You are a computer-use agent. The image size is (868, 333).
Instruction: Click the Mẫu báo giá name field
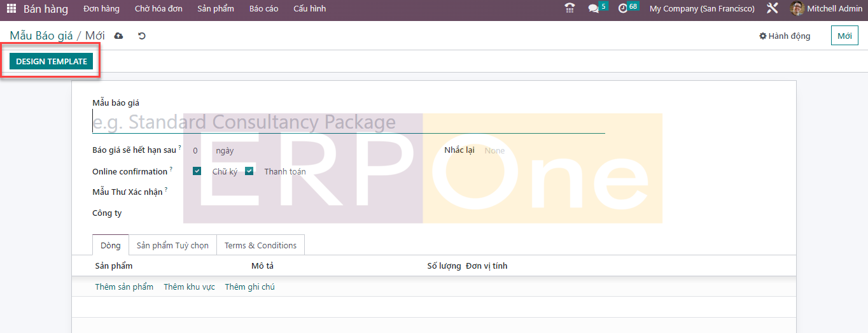coord(348,122)
